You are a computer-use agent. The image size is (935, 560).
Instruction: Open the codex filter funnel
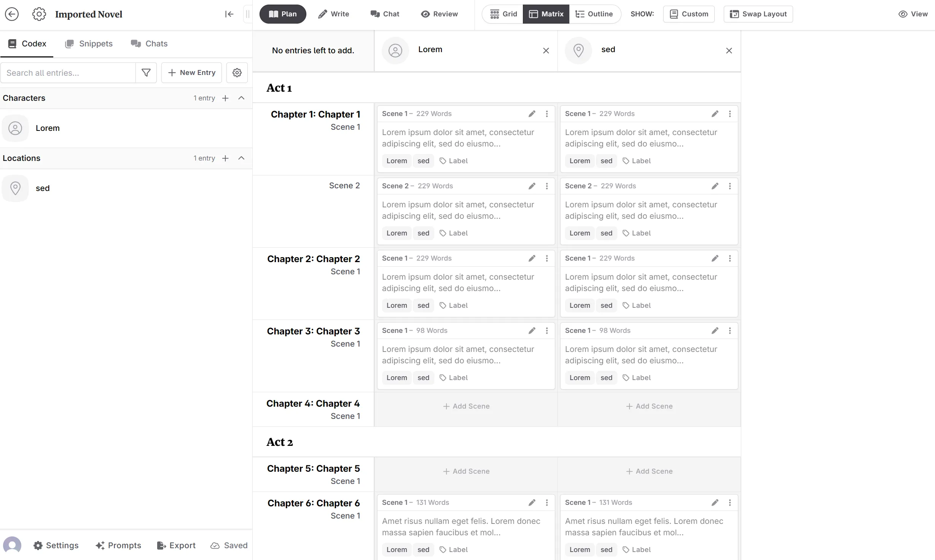[x=146, y=73]
